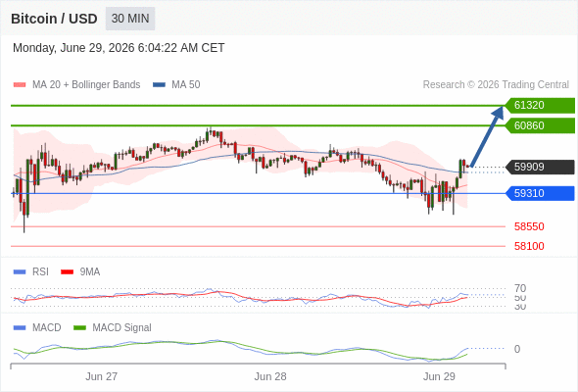Click the MACD Signal green swatch
Image resolution: width=578 pixels, height=392 pixels.
click(x=79, y=328)
